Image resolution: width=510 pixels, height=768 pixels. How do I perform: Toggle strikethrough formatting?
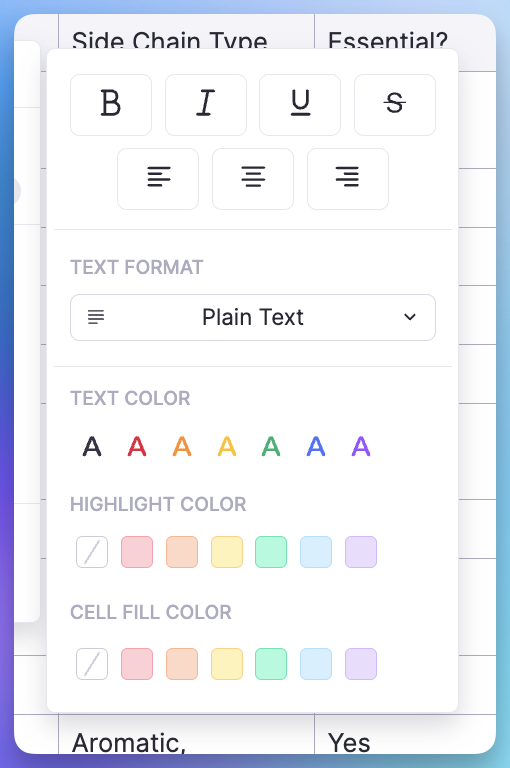point(395,105)
